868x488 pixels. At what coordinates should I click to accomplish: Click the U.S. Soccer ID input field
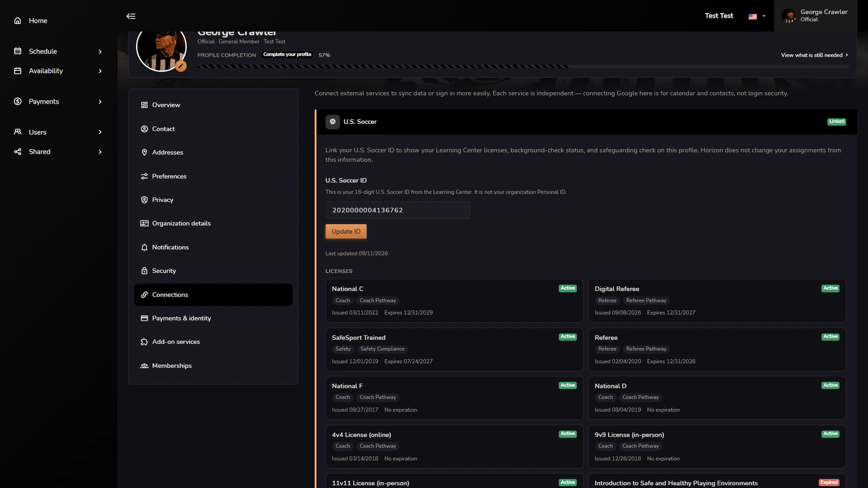(x=398, y=210)
